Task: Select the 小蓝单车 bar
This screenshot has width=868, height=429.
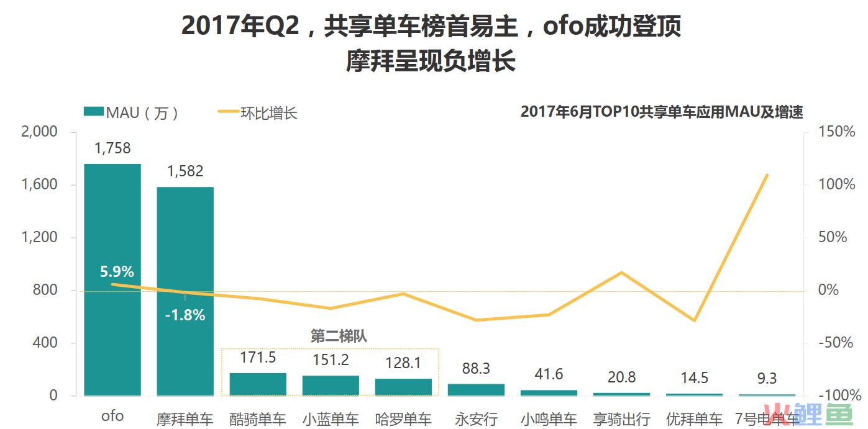Action: 331,386
